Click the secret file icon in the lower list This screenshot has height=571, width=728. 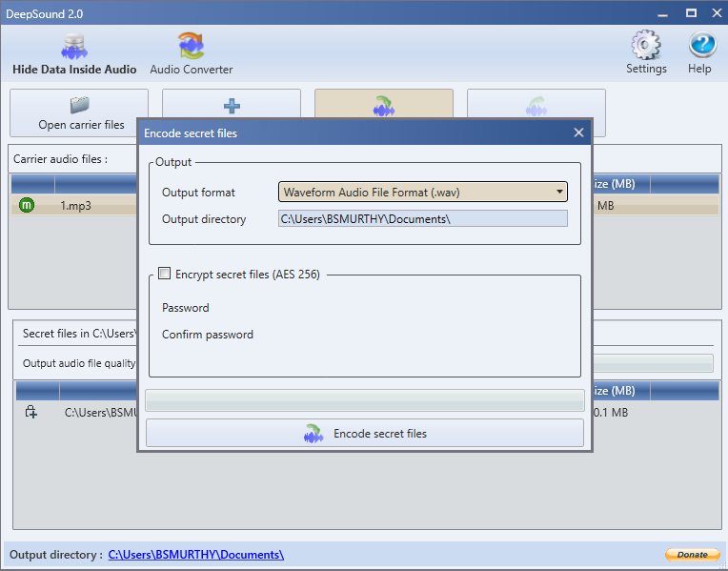click(x=31, y=412)
